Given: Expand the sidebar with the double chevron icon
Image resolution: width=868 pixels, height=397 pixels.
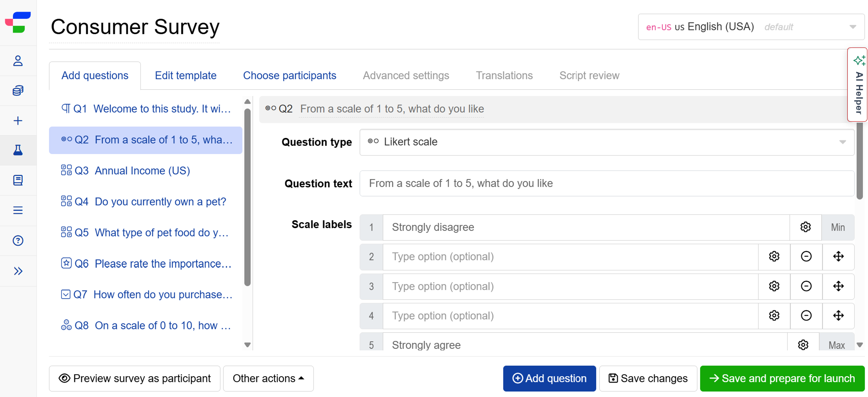Looking at the screenshot, I should coord(18,271).
